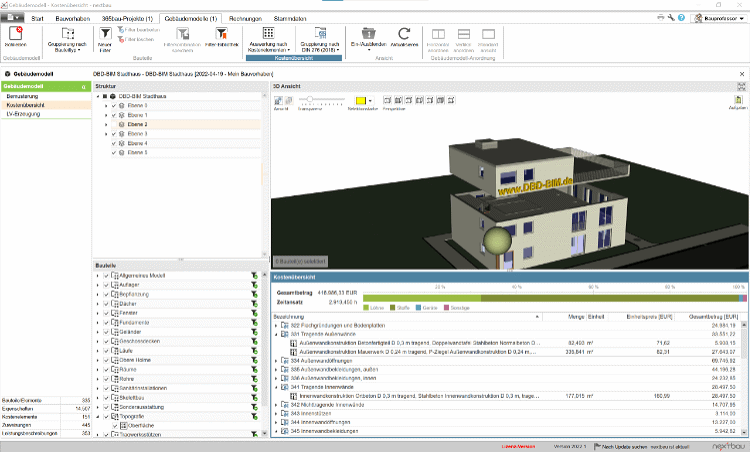Click the Vertikal anordnen layout icon

click(463, 34)
